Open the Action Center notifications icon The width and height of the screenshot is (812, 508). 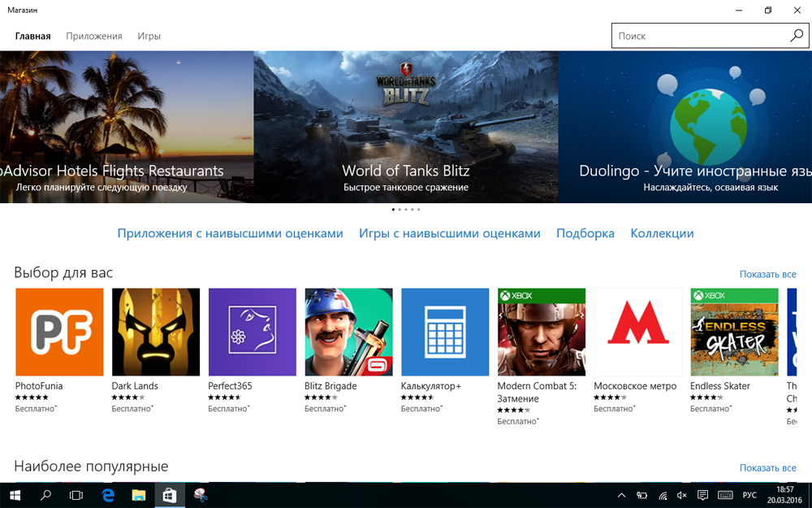pyautogui.click(x=702, y=496)
